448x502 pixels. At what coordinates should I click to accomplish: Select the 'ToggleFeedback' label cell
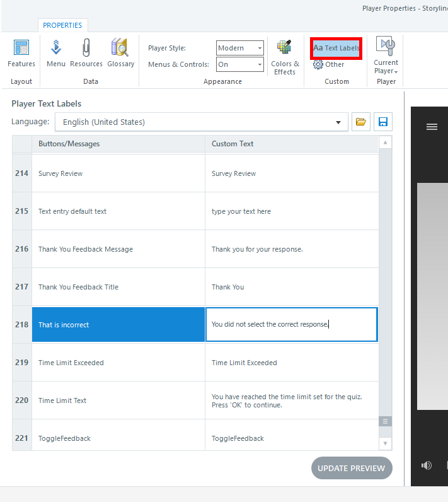(x=118, y=435)
